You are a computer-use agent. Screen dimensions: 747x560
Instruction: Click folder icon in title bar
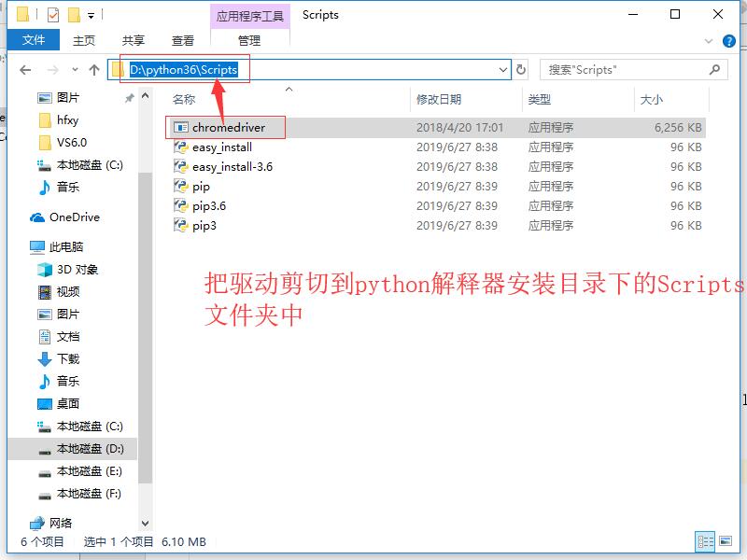(22, 15)
